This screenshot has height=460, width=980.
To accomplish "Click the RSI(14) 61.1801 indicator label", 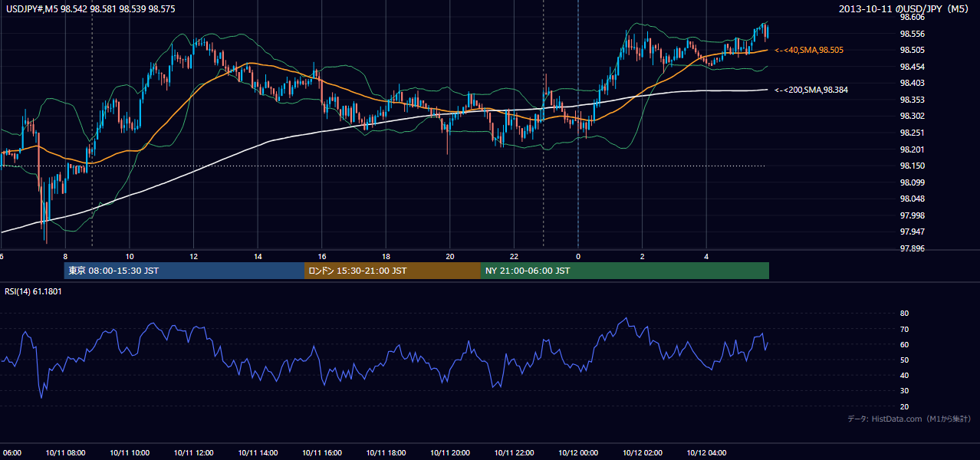I will 34,291.
